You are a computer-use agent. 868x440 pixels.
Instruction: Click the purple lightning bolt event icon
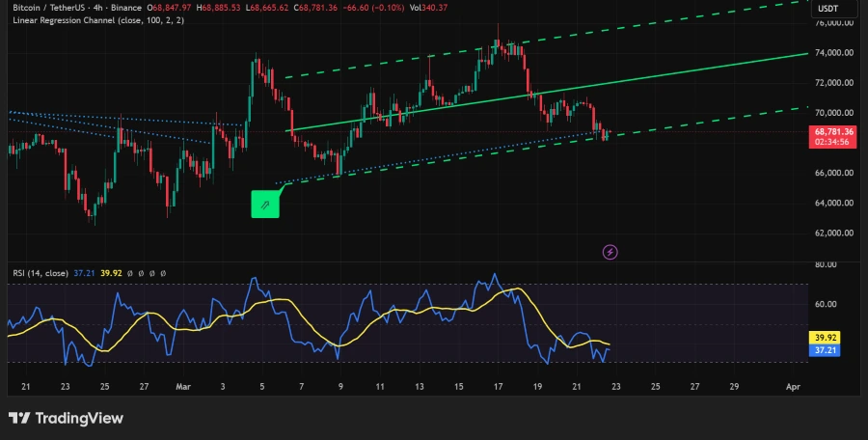click(610, 253)
